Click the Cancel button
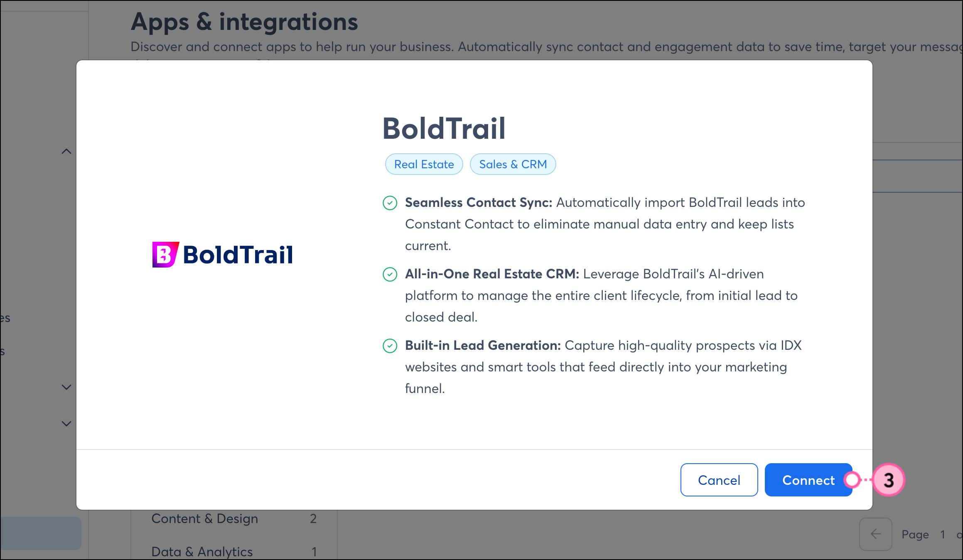The width and height of the screenshot is (963, 560). click(x=719, y=480)
